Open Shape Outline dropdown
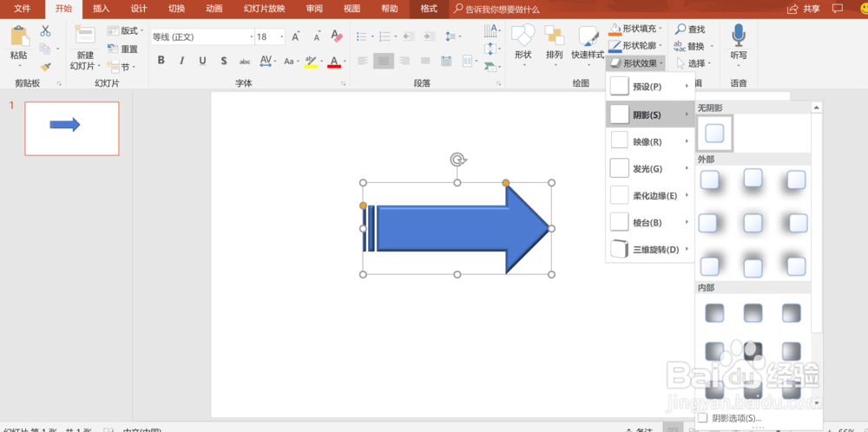The height and width of the screenshot is (432, 868). (635, 46)
